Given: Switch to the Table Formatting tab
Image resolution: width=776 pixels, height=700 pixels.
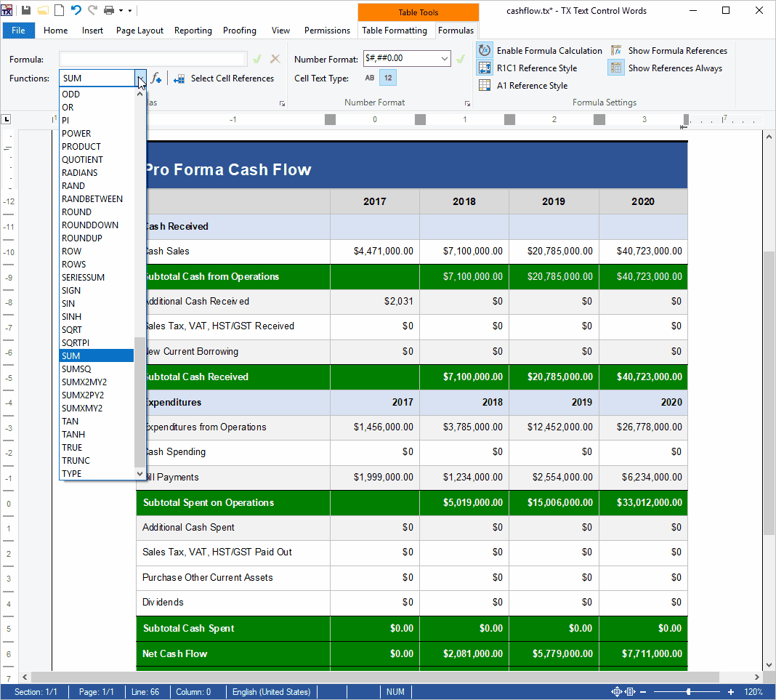Looking at the screenshot, I should click(396, 31).
